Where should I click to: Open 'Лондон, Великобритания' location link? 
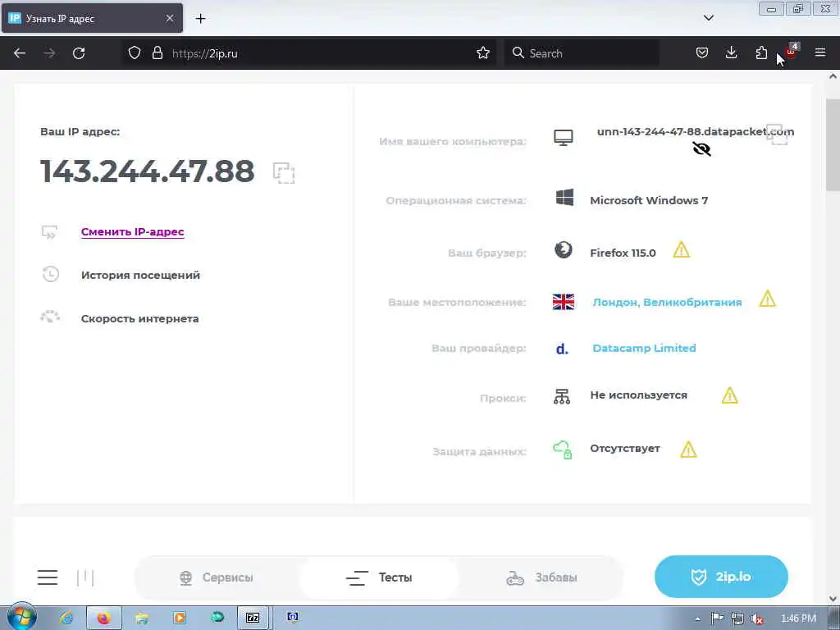[x=667, y=302]
